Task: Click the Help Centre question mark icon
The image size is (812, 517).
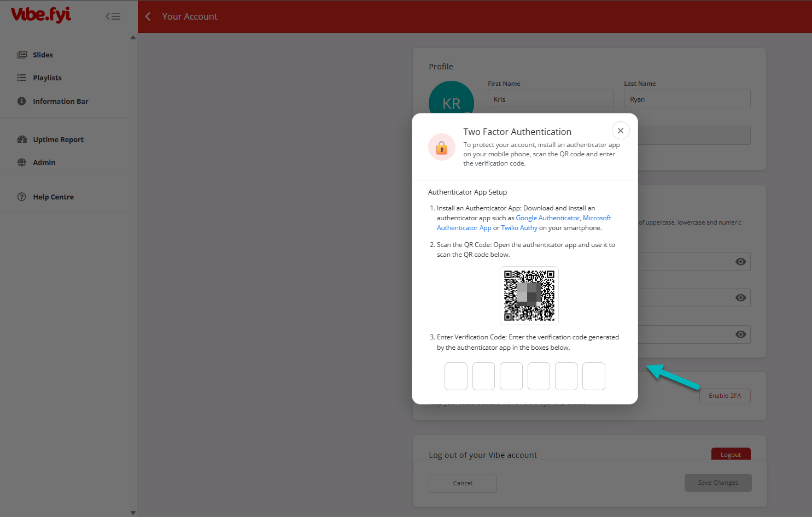Action: (x=22, y=197)
